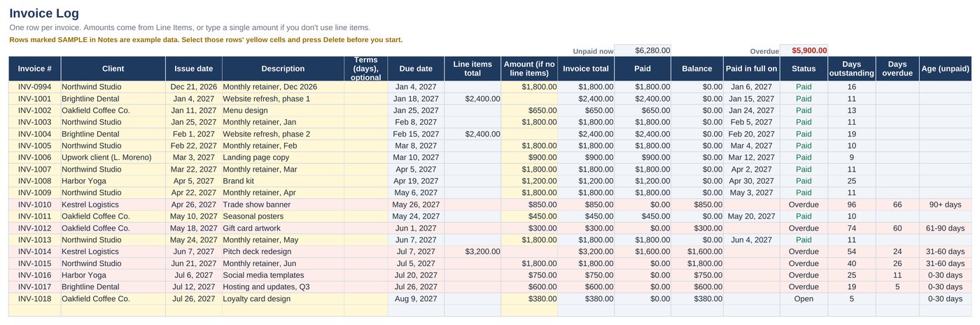Select the Loyalty card design description

pyautogui.click(x=283, y=298)
